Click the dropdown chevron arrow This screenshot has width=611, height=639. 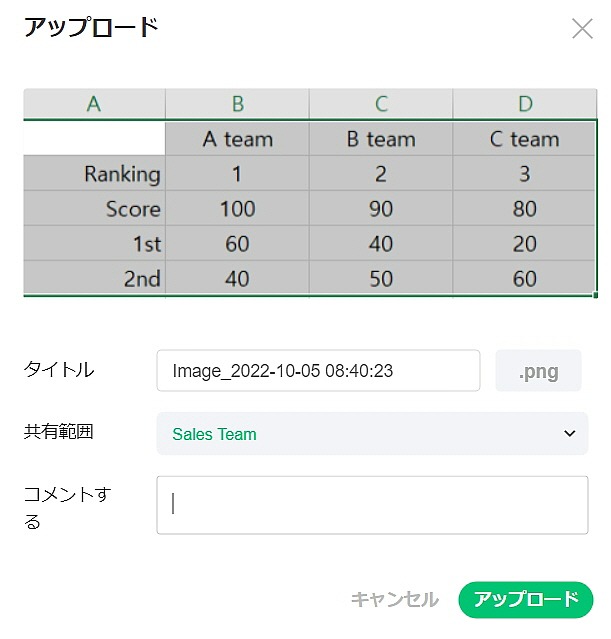570,434
